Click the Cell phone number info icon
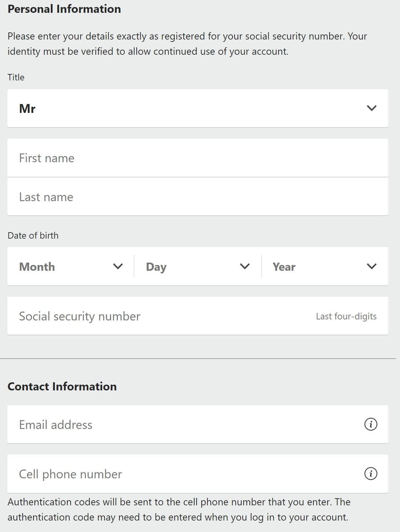 [x=371, y=474]
